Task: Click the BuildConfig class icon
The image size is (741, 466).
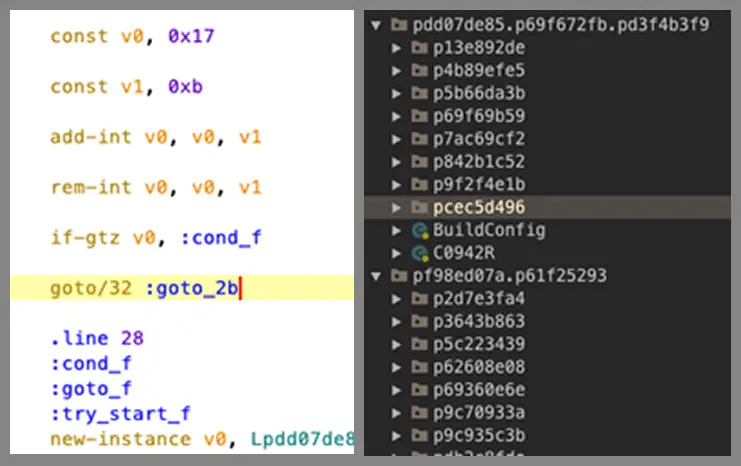Action: 420,231
